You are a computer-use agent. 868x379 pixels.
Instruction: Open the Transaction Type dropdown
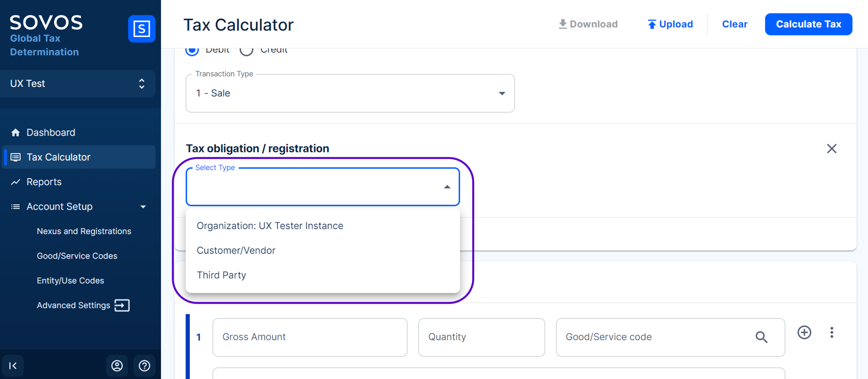[x=350, y=93]
